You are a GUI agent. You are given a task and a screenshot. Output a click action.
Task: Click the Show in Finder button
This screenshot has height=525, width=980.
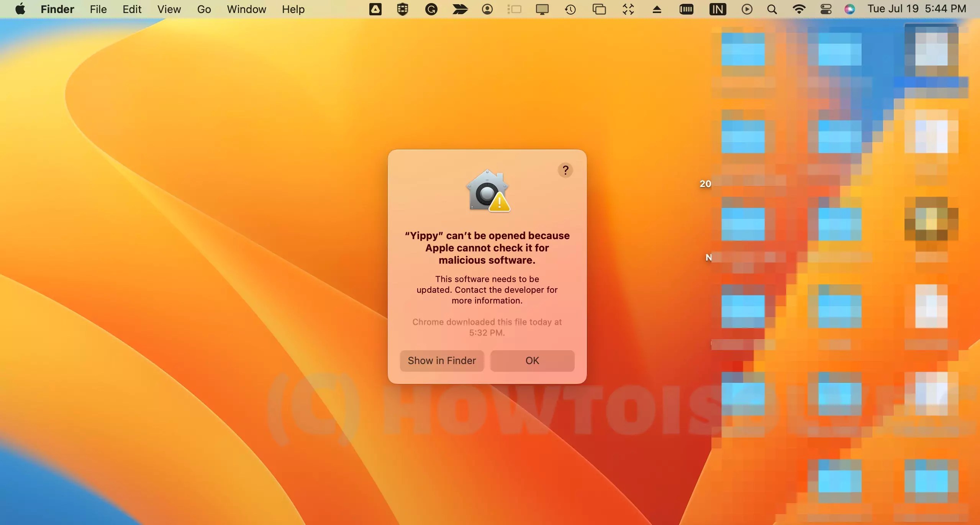441,361
